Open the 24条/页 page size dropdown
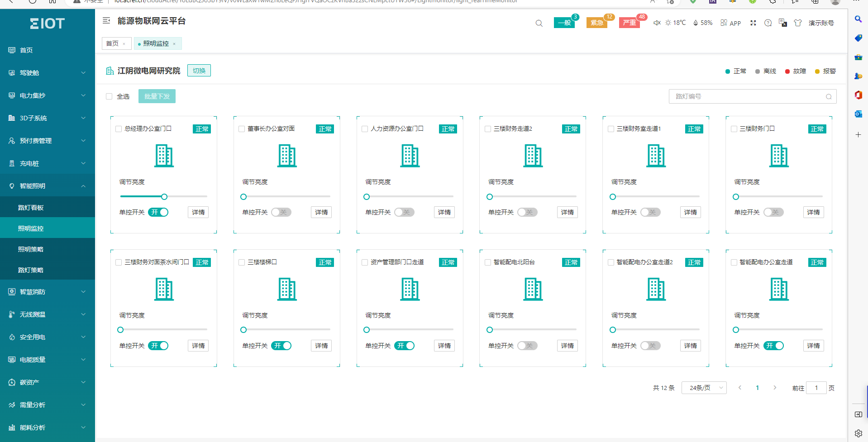868x442 pixels. pos(704,388)
